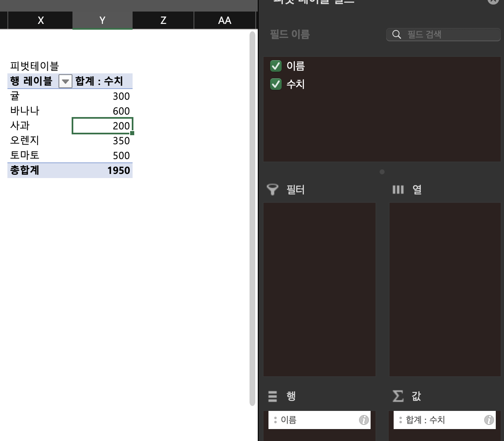Select the 이름 item in 행 area

coord(320,420)
